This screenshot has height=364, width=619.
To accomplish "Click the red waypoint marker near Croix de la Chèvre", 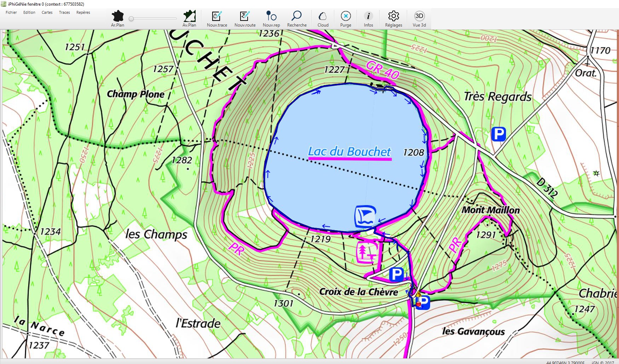I will (x=418, y=304).
